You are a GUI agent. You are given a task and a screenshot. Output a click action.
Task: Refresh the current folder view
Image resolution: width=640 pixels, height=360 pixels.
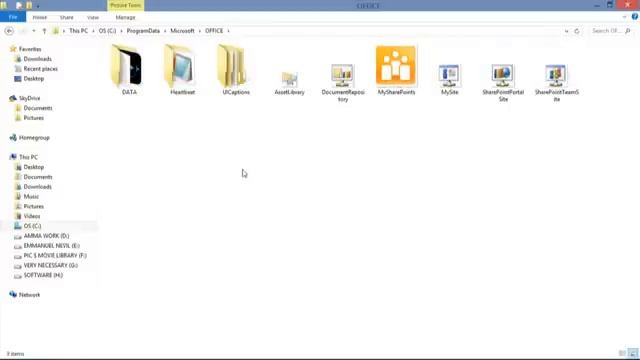click(x=577, y=31)
